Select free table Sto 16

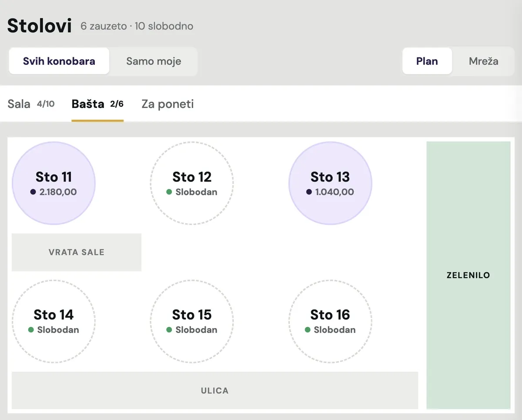(x=330, y=321)
